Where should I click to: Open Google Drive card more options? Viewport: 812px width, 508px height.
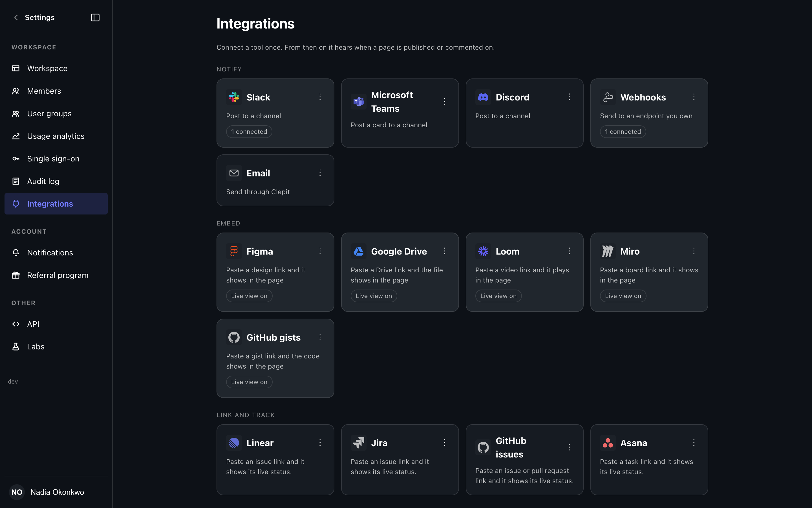pos(445,251)
